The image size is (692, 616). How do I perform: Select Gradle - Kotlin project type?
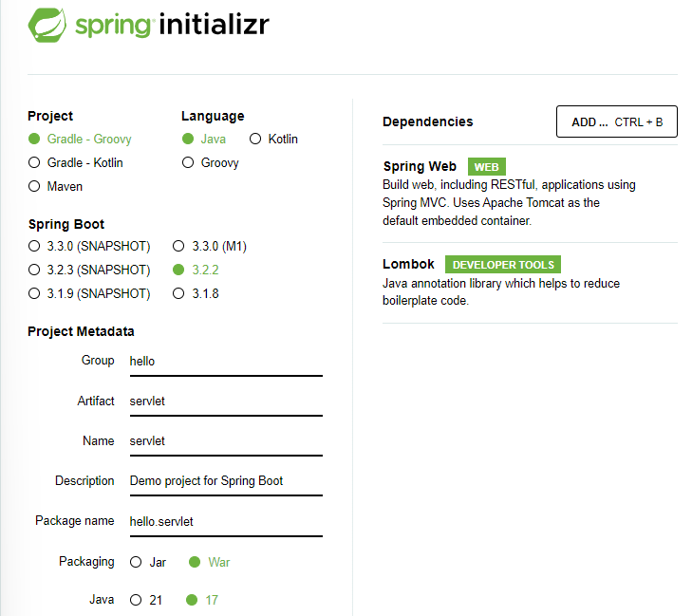76,163
